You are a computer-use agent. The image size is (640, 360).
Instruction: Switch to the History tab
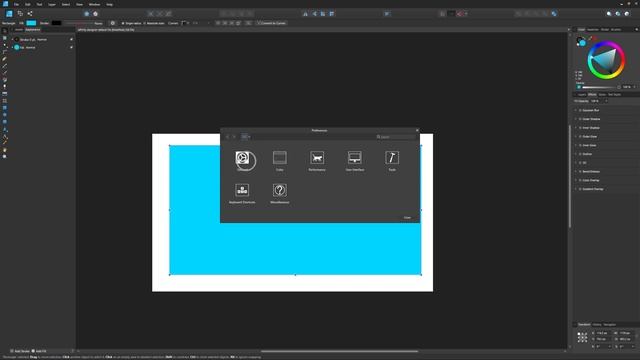[x=597, y=325]
